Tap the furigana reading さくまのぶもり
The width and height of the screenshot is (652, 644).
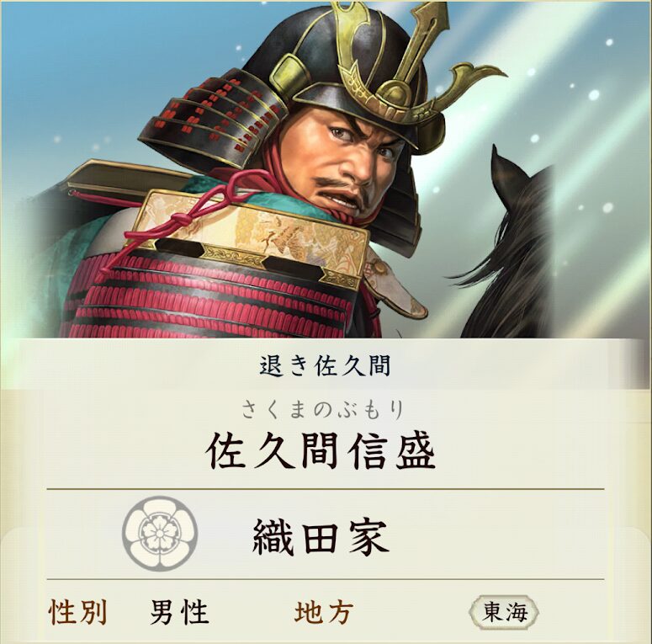click(322, 409)
